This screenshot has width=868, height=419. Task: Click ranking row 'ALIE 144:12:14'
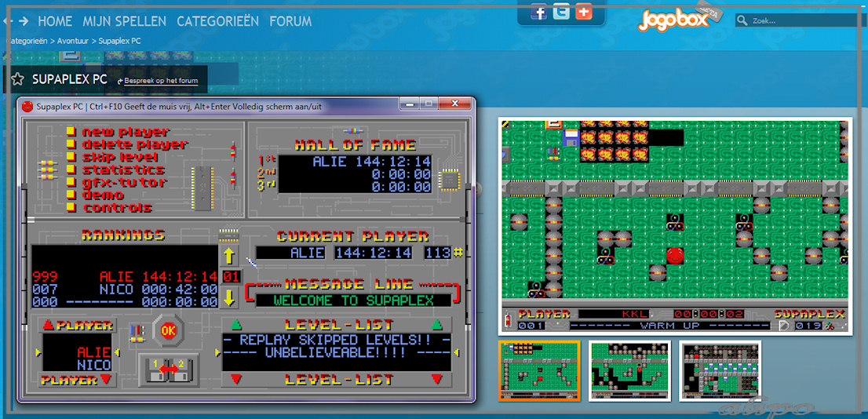click(x=125, y=276)
